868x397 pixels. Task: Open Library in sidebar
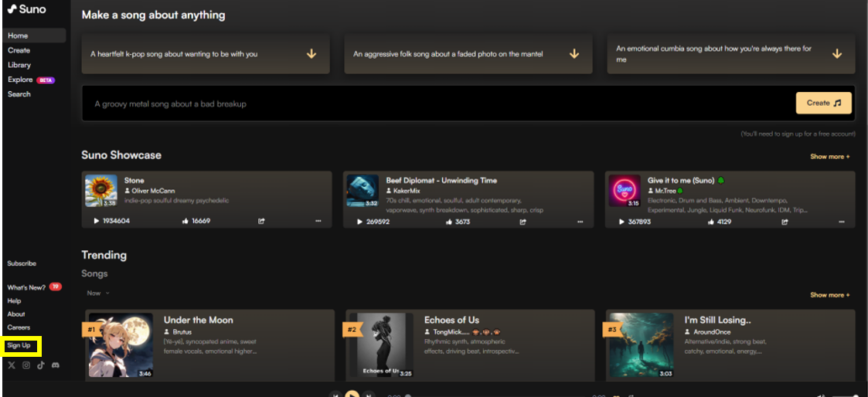pyautogui.click(x=19, y=65)
